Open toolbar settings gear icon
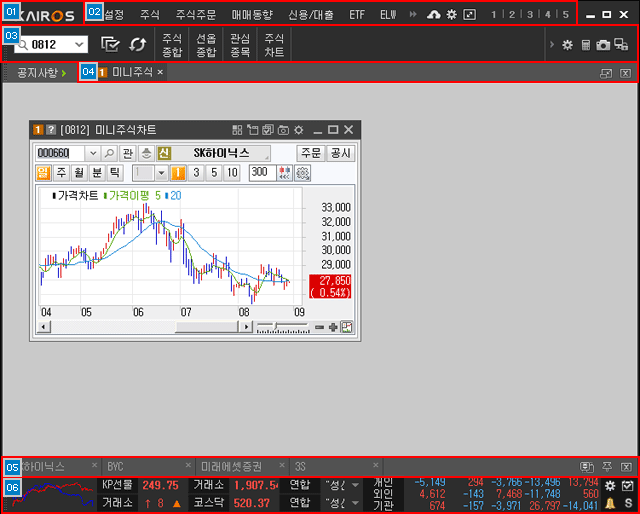Viewport: 640px width, 514px height. click(x=567, y=45)
